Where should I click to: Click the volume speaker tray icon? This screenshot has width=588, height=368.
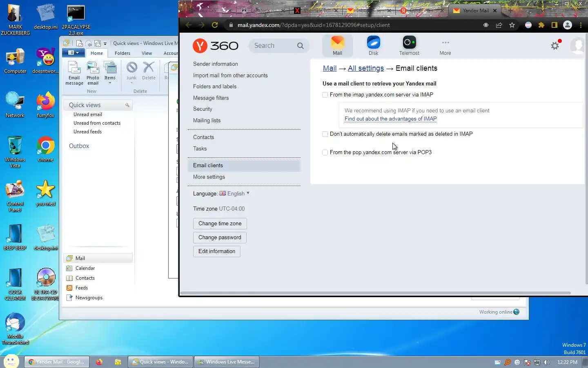[547, 362]
